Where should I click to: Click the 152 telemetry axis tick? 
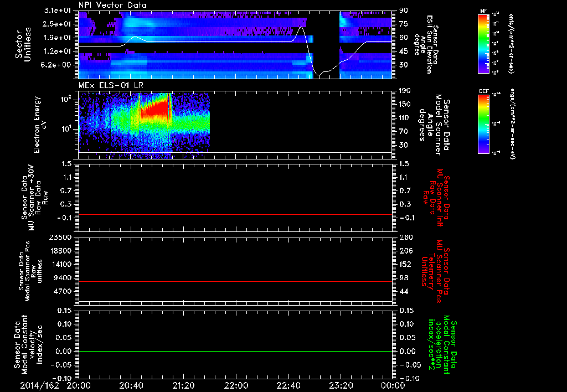tap(405, 264)
